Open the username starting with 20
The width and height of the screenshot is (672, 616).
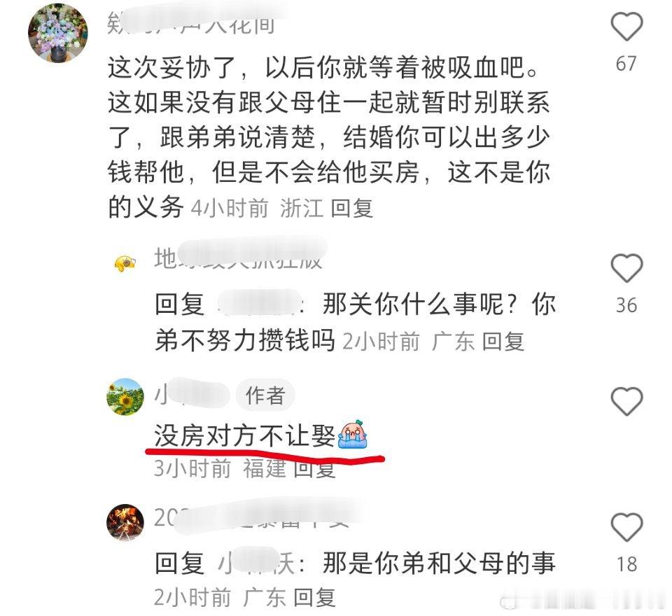[253, 517]
